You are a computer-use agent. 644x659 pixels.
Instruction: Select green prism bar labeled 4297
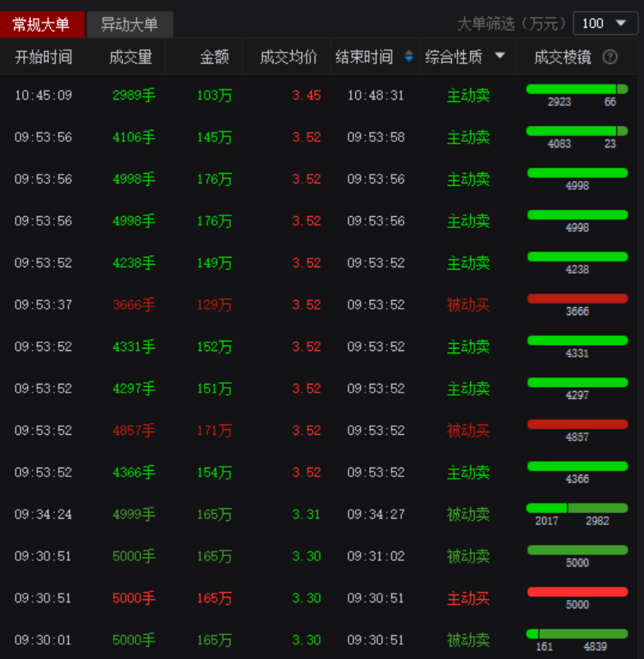[x=577, y=382]
